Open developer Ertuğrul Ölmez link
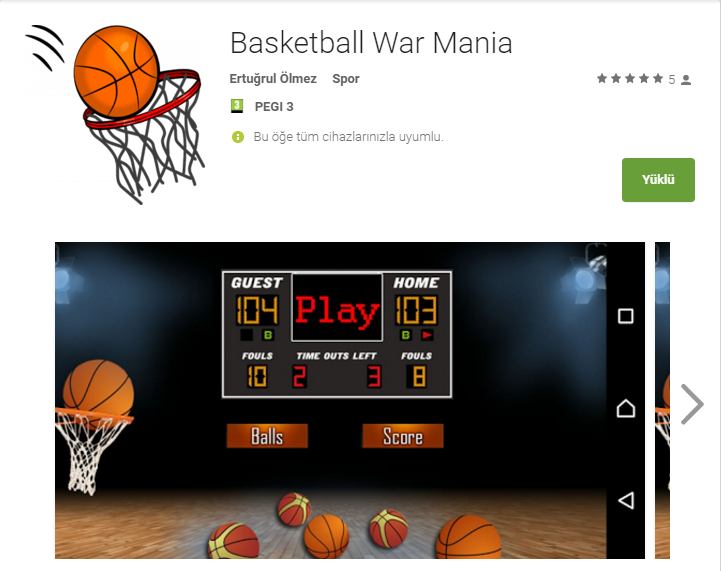The height and width of the screenshot is (571, 721). pyautogui.click(x=273, y=79)
